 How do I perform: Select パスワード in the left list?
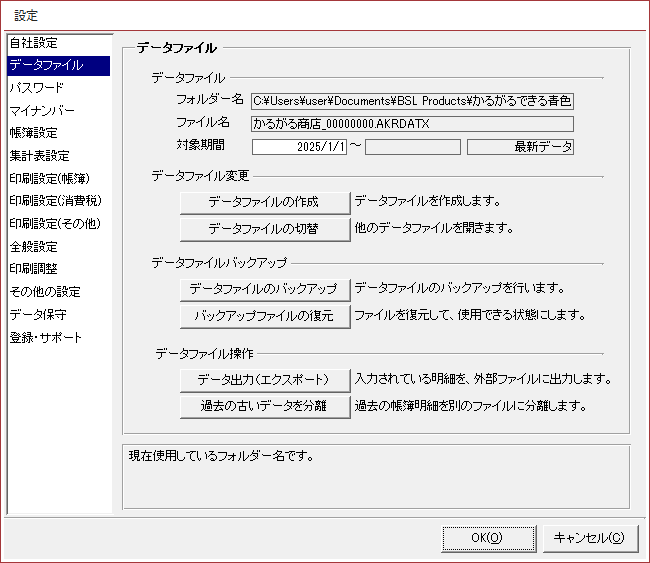click(36, 88)
